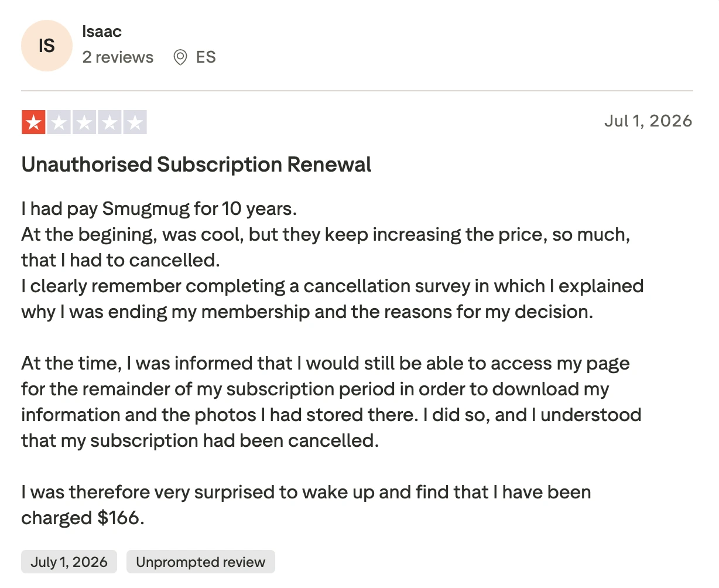Click the paragraph about cancellation survey
This screenshot has height=588, width=719.
(x=333, y=299)
